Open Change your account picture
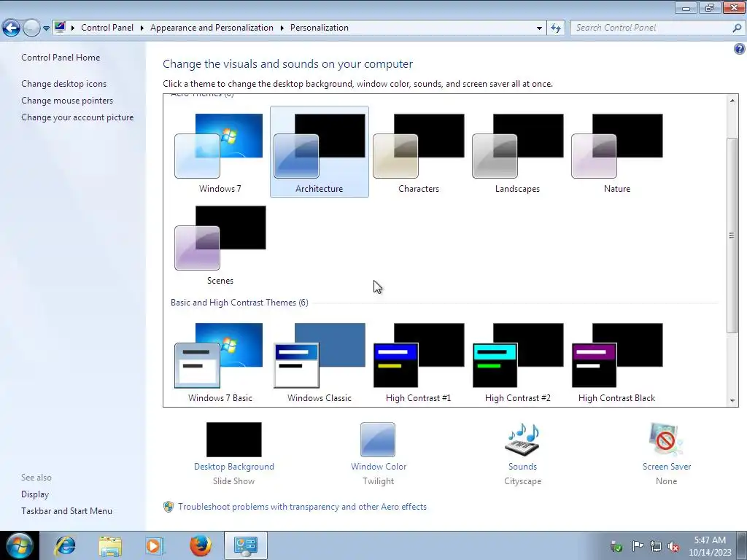This screenshot has height=560, width=747. click(x=77, y=117)
